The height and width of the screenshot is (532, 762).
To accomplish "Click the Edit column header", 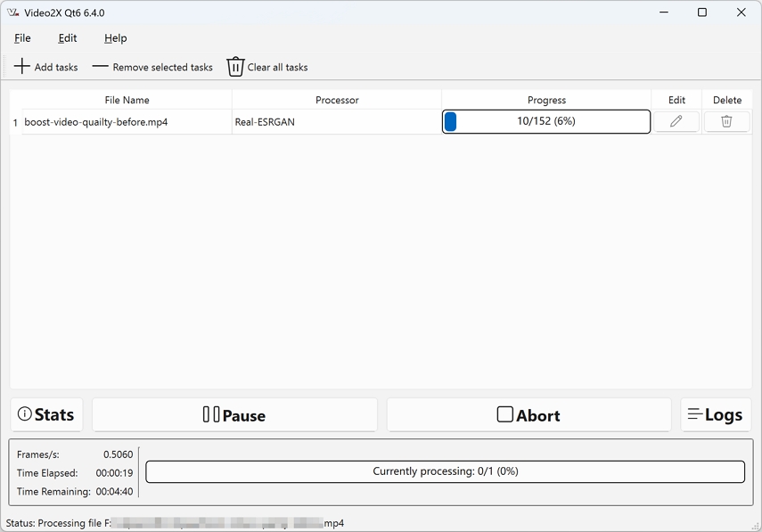I will [676, 100].
